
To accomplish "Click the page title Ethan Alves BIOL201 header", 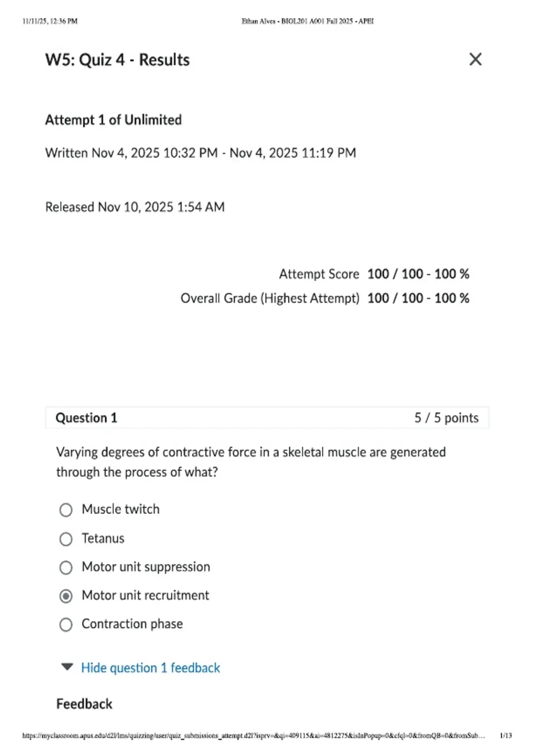I will tap(307, 21).
